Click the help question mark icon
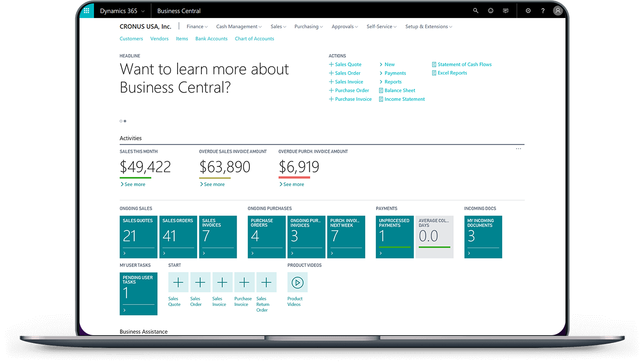This screenshot has width=644, height=362. point(543,11)
